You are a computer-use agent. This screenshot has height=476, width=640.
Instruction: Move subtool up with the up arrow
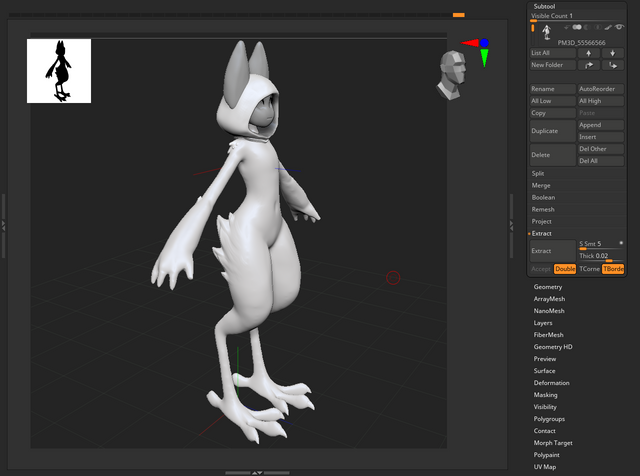click(588, 53)
